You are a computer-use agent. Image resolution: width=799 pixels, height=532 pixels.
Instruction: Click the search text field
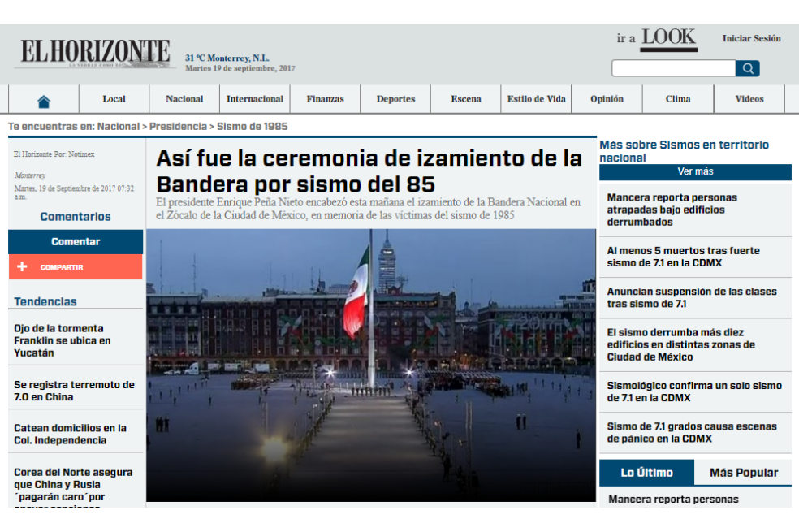tap(674, 68)
